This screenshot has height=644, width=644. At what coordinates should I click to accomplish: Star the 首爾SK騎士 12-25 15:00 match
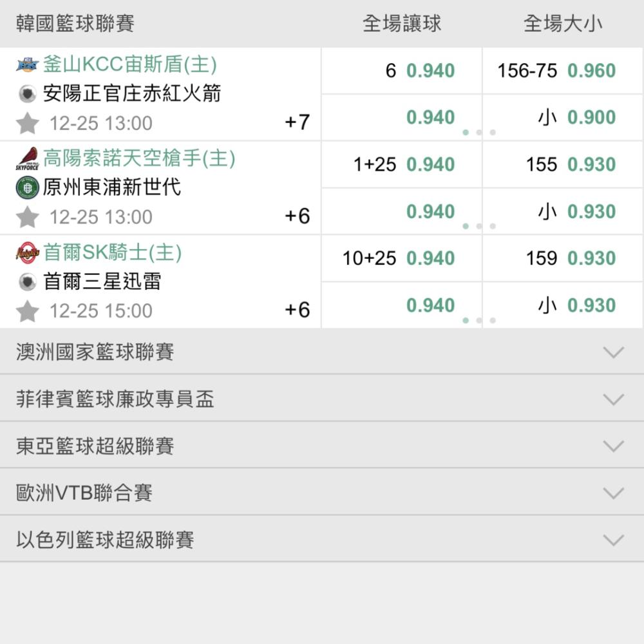28,310
